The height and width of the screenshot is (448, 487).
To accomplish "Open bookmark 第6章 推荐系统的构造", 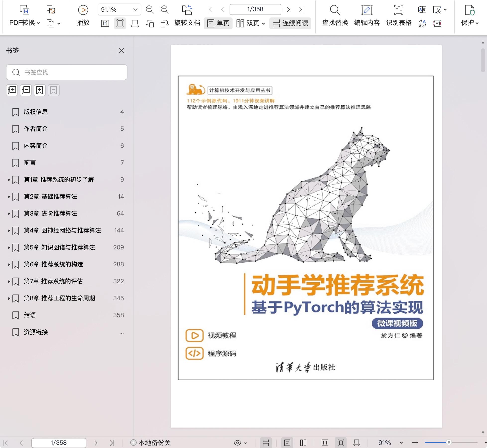I will click(x=54, y=264).
